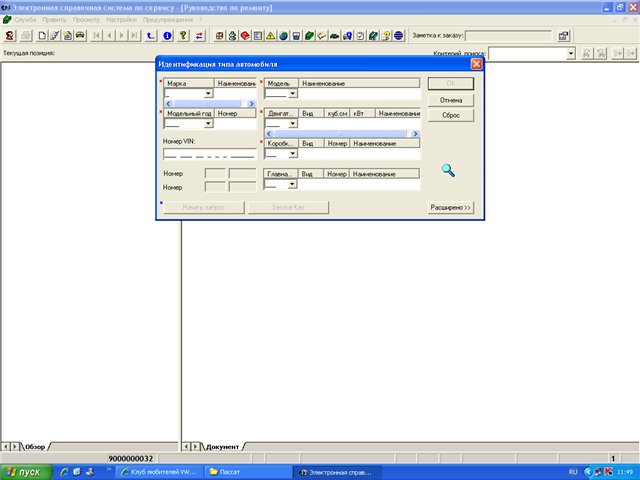Click the OK button in dialog
This screenshot has height=480, width=640.
pos(451,83)
